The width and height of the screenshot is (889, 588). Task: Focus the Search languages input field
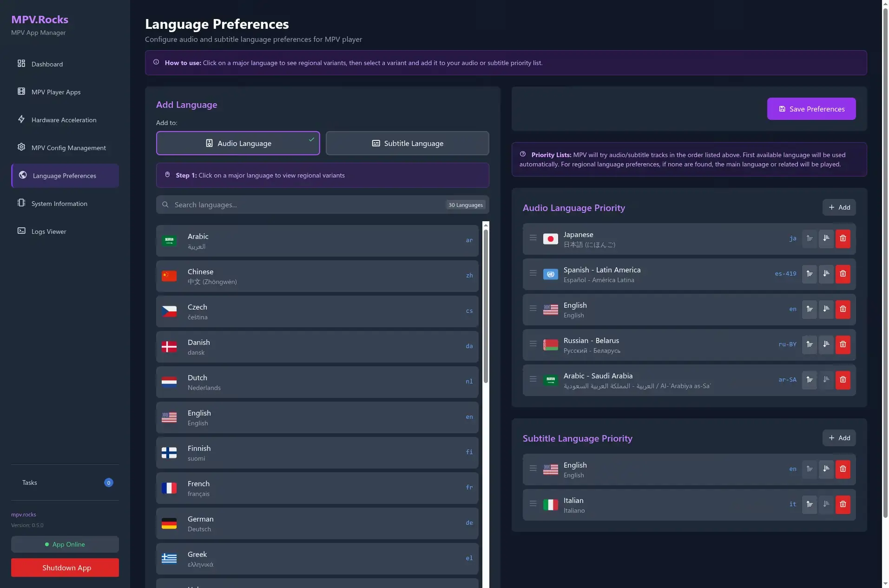(x=307, y=205)
